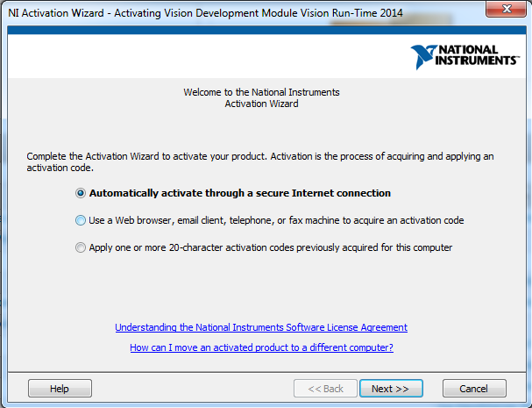Click the window title bar text
This screenshot has width=532, height=408.
coord(205,13)
